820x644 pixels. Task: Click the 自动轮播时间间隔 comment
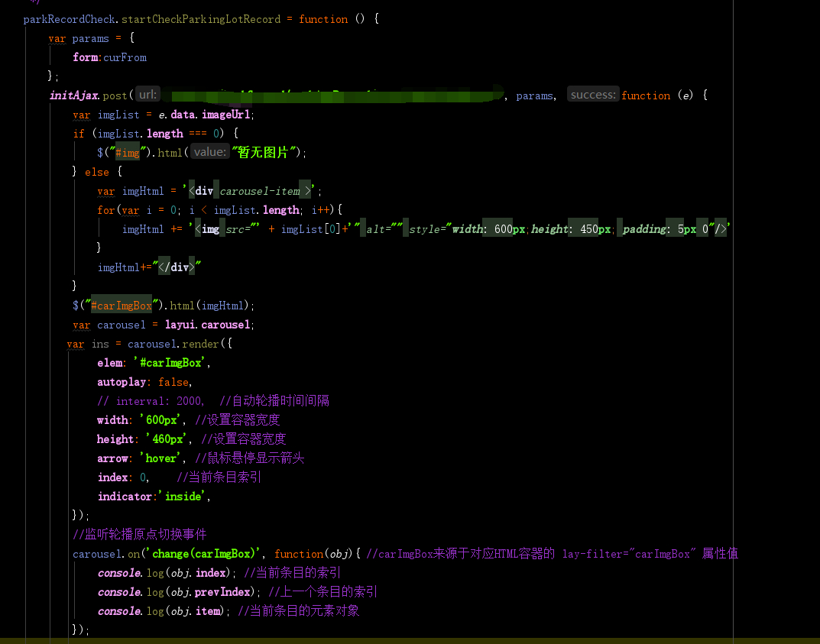(274, 401)
